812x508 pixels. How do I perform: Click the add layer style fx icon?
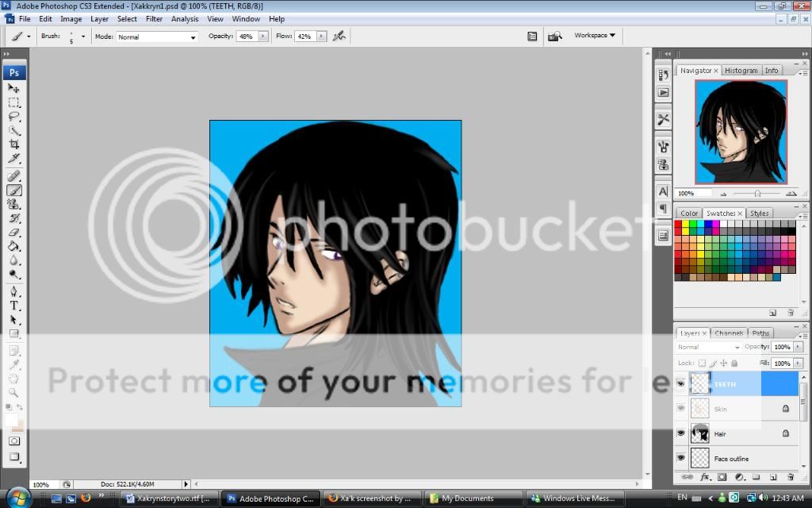(x=704, y=477)
